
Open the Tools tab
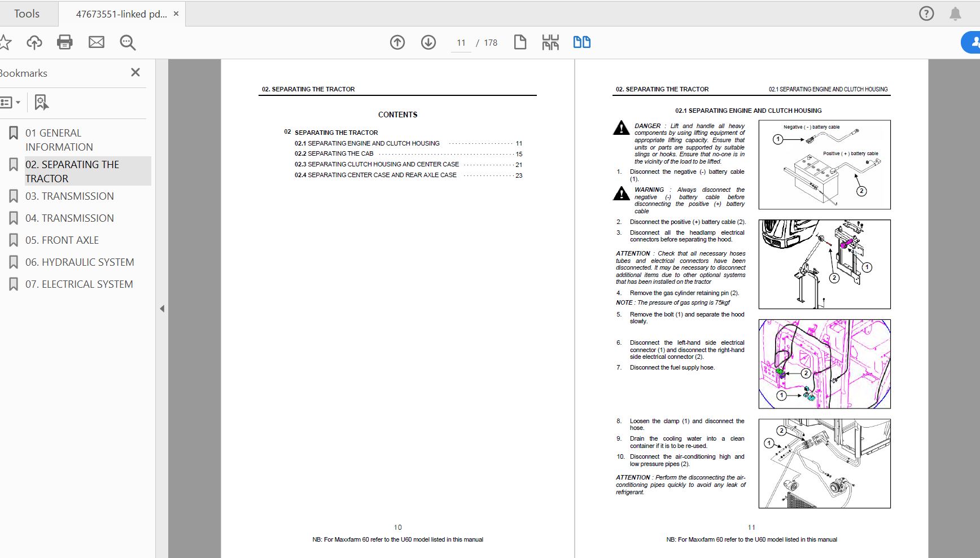(x=27, y=14)
